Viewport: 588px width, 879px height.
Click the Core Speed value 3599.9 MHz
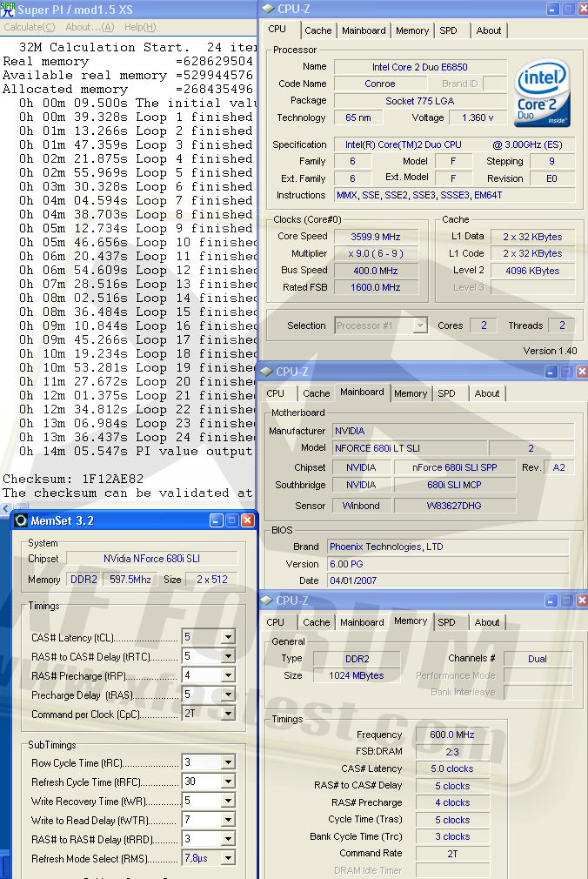[376, 237]
